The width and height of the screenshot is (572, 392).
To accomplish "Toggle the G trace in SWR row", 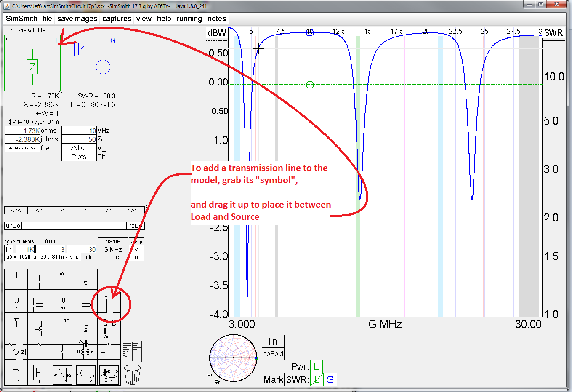I will [330, 379].
